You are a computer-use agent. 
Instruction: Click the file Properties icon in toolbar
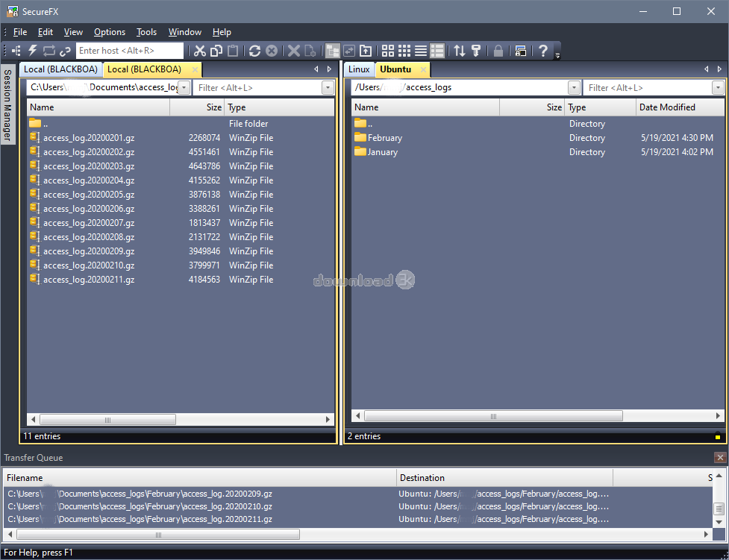[x=310, y=51]
